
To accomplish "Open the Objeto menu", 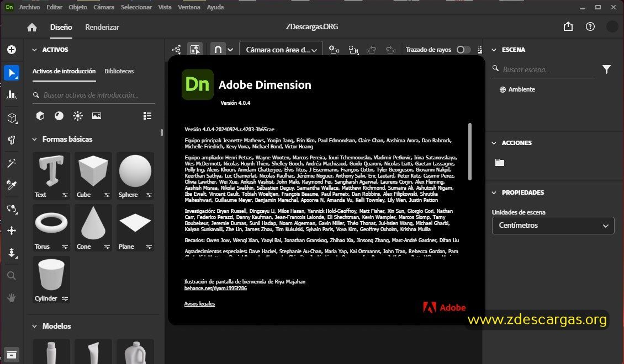I will [78, 7].
